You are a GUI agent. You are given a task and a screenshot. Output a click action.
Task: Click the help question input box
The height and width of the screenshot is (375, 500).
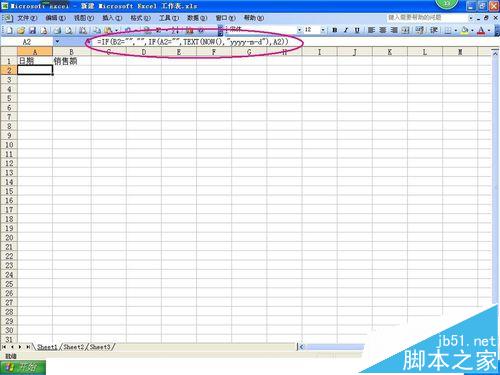pyautogui.click(x=427, y=18)
